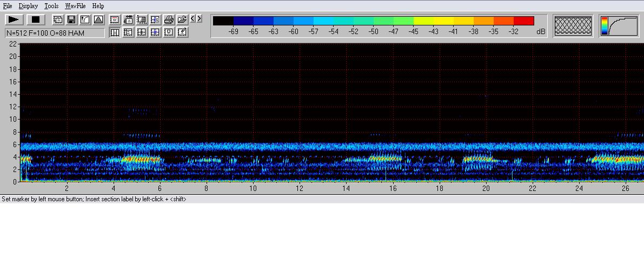Click the crosshatch waveform overview box
644x277 pixels.
point(573,26)
